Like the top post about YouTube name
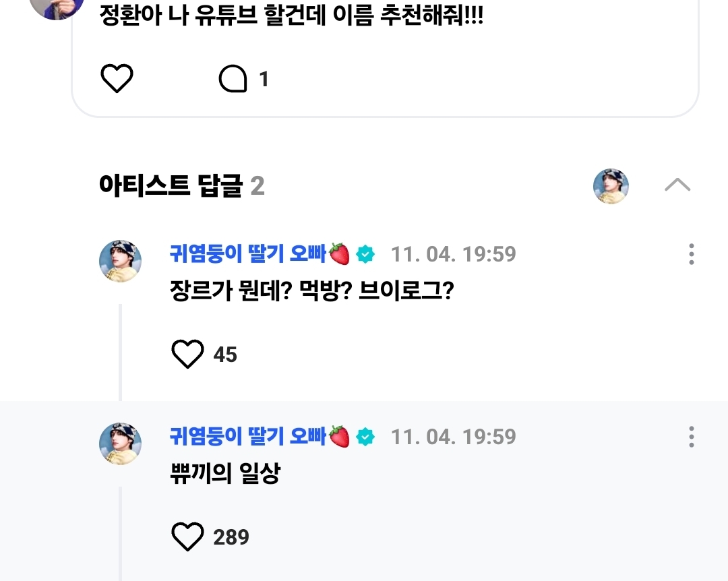This screenshot has width=728, height=581. click(117, 78)
